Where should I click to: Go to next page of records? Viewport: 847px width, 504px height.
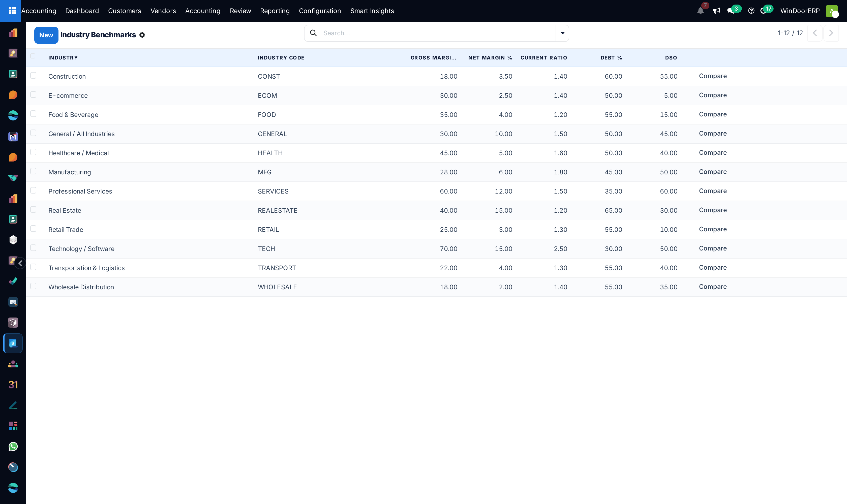(x=831, y=33)
